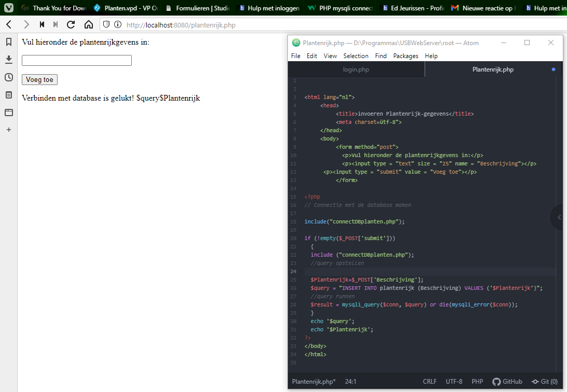Close the Atom window
This screenshot has width=567, height=392.
[551, 43]
